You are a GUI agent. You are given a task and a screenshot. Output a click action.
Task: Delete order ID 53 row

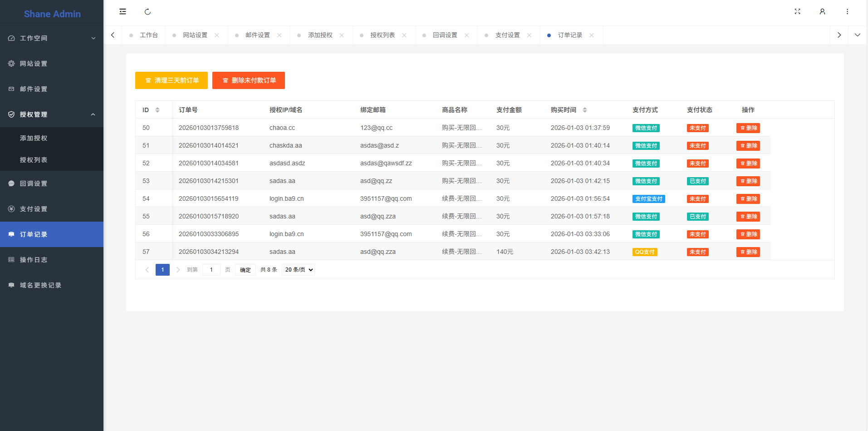[748, 181]
